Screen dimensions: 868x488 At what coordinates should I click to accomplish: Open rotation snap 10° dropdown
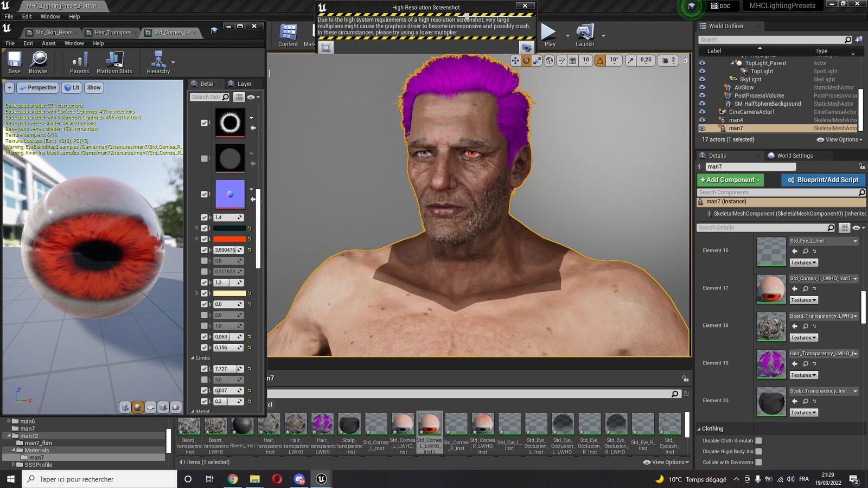tap(614, 61)
